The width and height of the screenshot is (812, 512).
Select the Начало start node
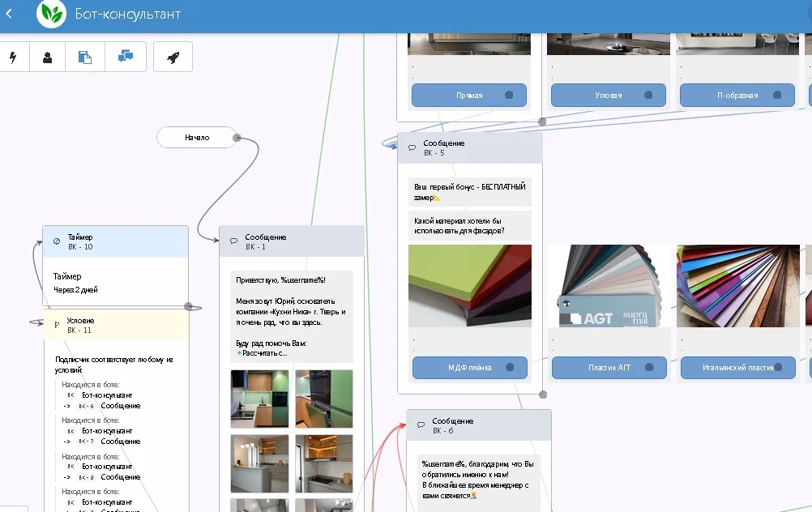point(196,138)
